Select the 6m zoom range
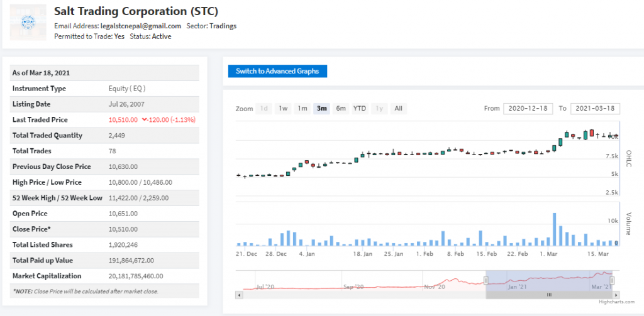The height and width of the screenshot is (316, 644). tap(340, 109)
